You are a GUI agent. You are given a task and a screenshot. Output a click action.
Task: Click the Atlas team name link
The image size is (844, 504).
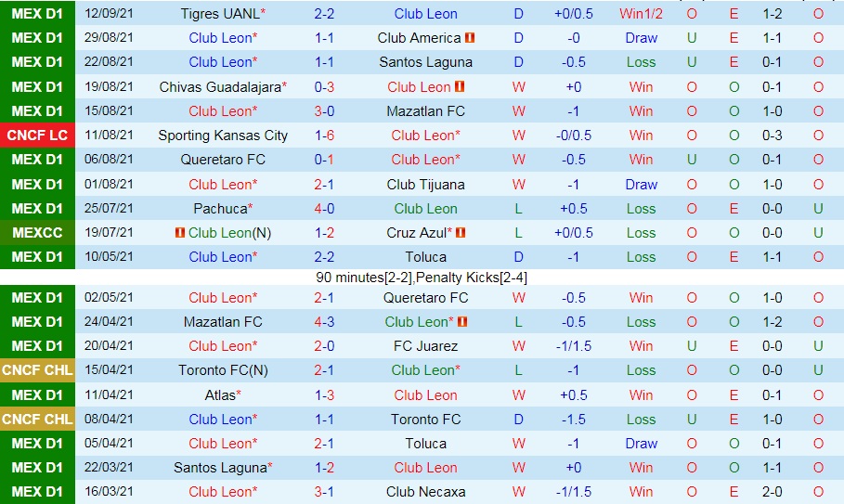[221, 394]
